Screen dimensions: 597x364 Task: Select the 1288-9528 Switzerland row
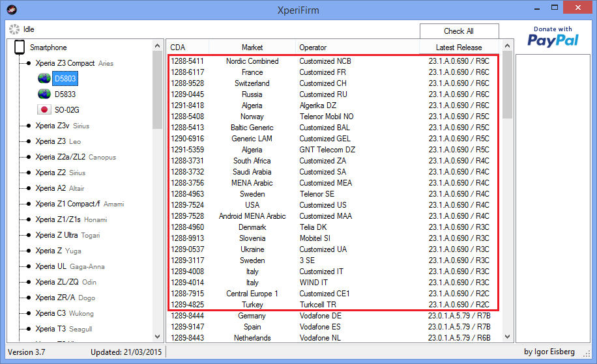(333, 83)
